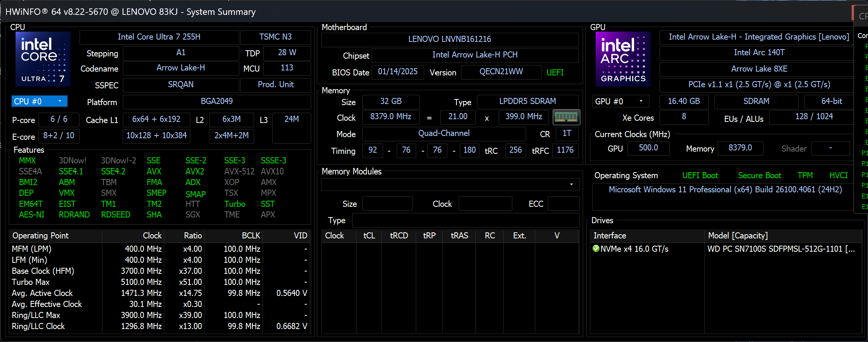Click the TSMC N3 process field
The width and height of the screenshot is (868, 342).
275,37
